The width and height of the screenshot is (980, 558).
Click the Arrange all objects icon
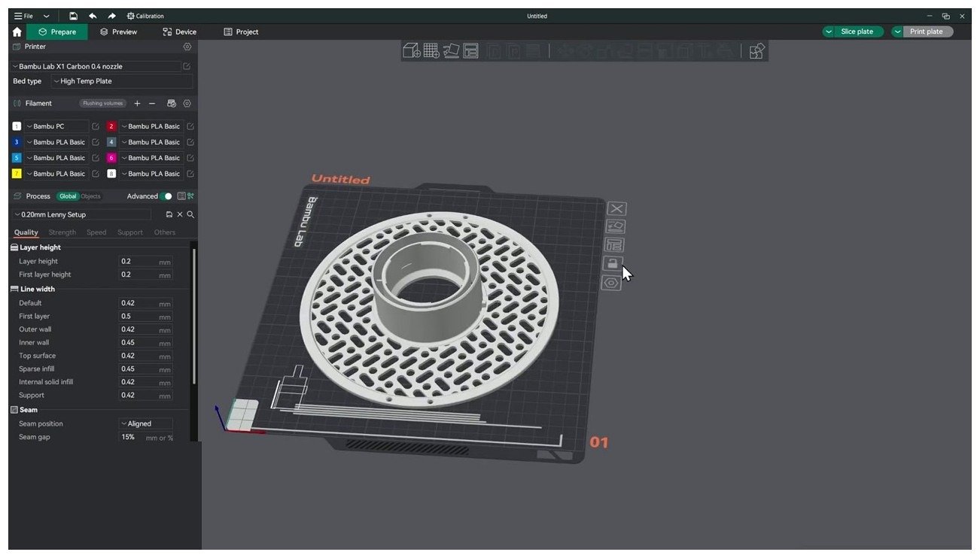470,50
